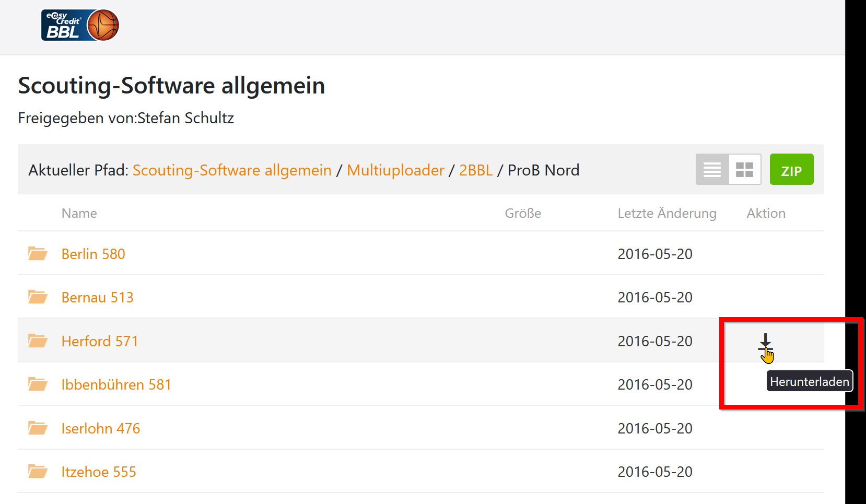Open the Itzehoe 555 folder icon
This screenshot has height=504, width=866.
coord(38,472)
